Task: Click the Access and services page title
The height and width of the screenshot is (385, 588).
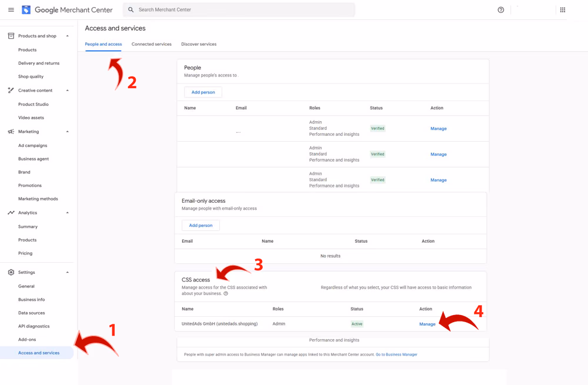Action: (x=115, y=28)
